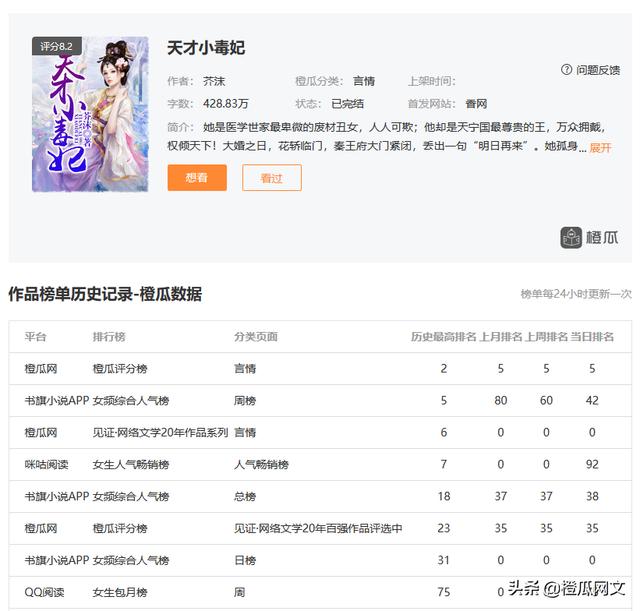Click the 评分8.2 rating badge on cover
The width and height of the screenshot is (640, 611).
[x=57, y=46]
